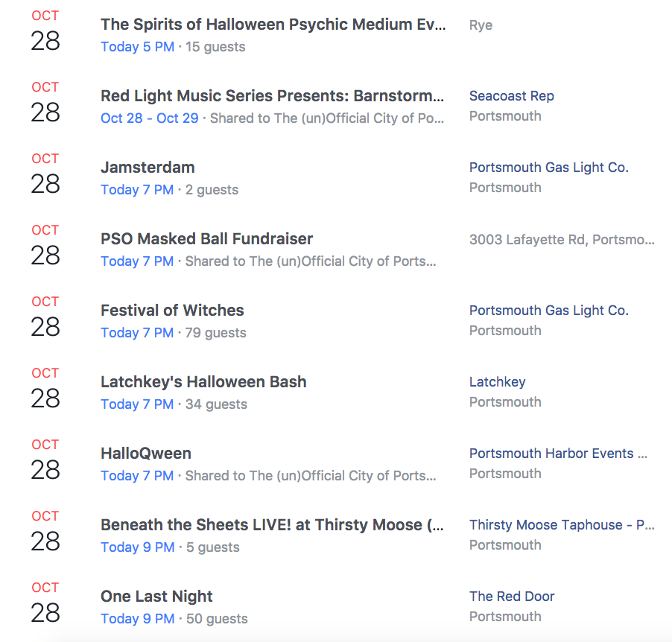The width and height of the screenshot is (672, 642).
Task: Open the Jamsterdam event
Action: (148, 167)
